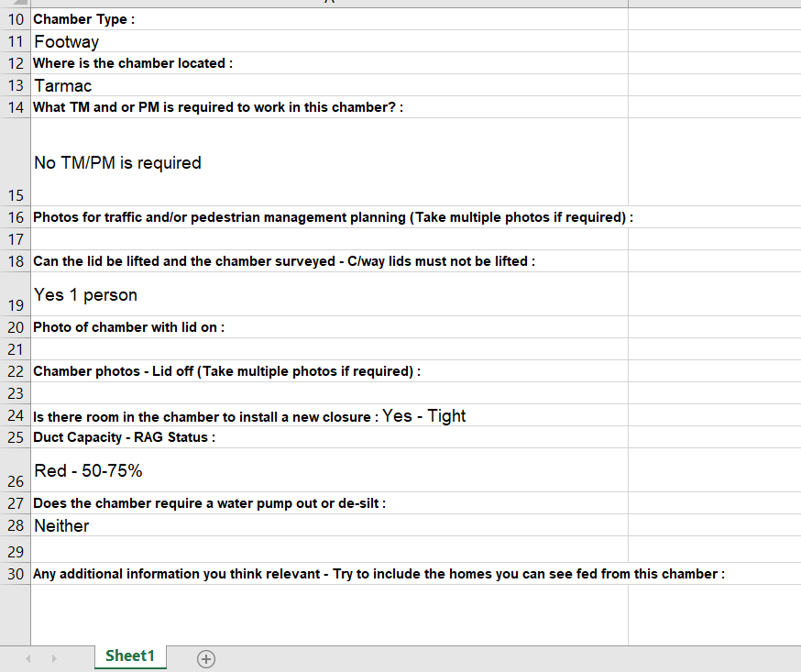Image resolution: width=801 pixels, height=672 pixels.
Task: Click the select-all corner triangle
Action: tap(19, 3)
